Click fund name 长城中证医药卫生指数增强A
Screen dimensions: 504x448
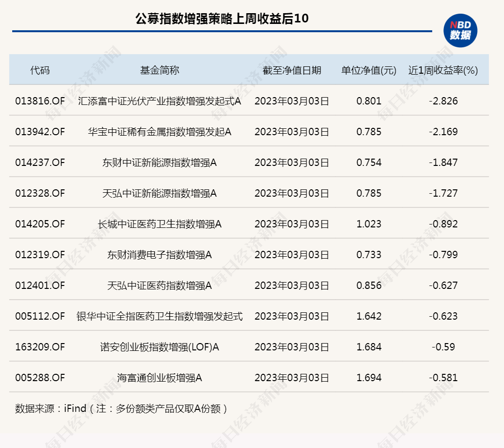click(159, 224)
